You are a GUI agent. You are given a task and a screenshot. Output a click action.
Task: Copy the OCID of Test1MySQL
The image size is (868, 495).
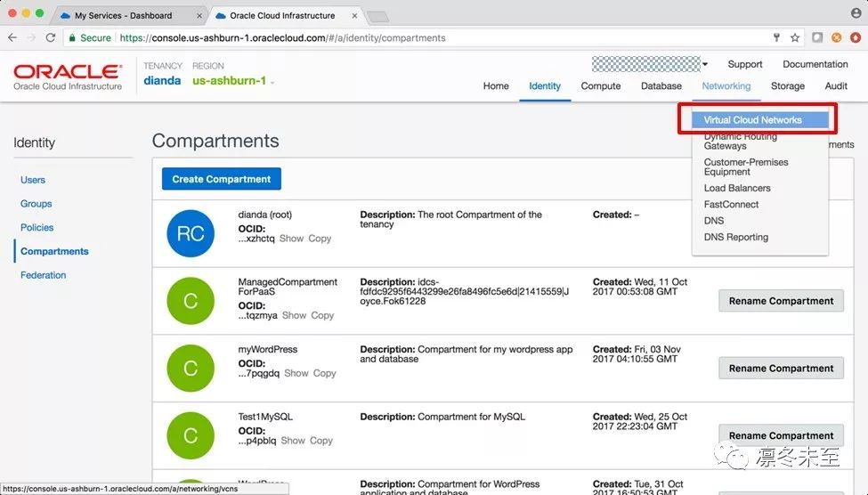(321, 441)
